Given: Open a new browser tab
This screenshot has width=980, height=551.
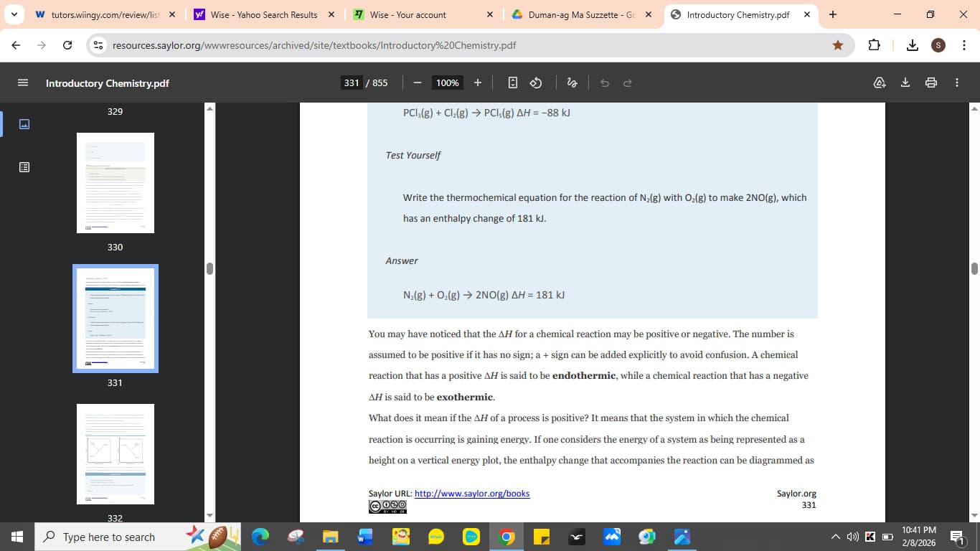Looking at the screenshot, I should pos(832,14).
